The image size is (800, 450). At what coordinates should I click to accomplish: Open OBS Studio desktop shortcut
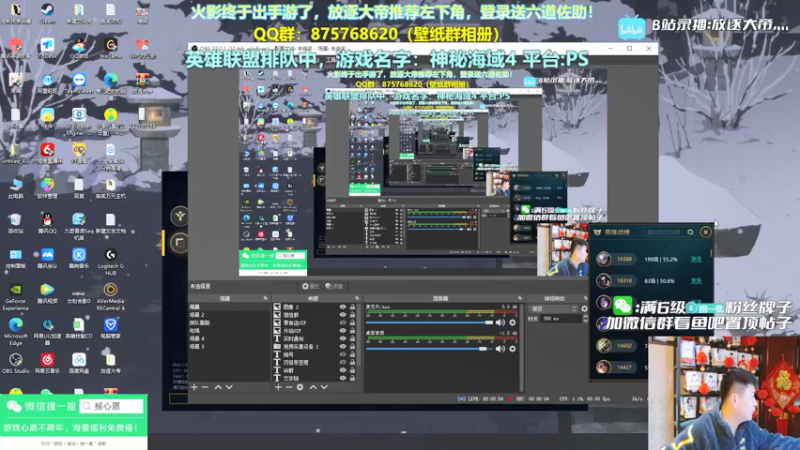pos(15,363)
